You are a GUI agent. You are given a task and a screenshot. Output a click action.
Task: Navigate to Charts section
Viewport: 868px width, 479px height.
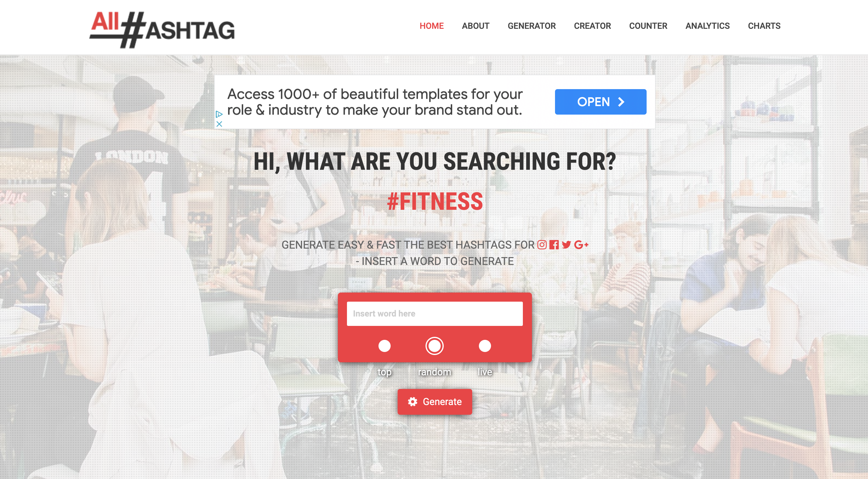pyautogui.click(x=764, y=26)
